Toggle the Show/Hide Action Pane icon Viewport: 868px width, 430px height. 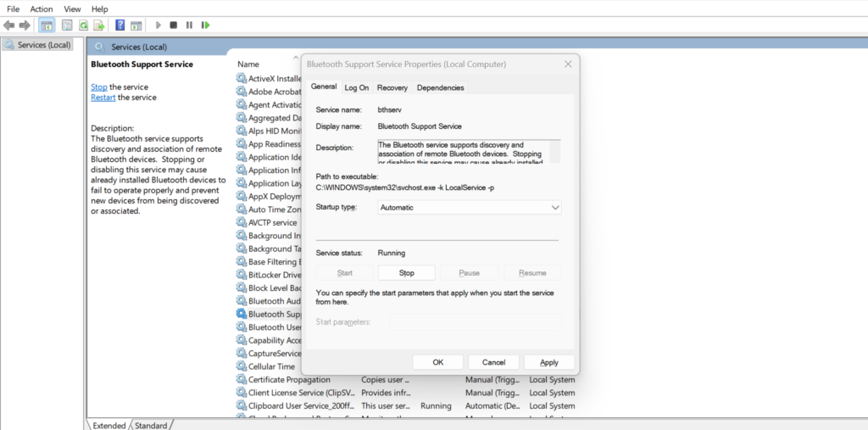pyautogui.click(x=136, y=25)
